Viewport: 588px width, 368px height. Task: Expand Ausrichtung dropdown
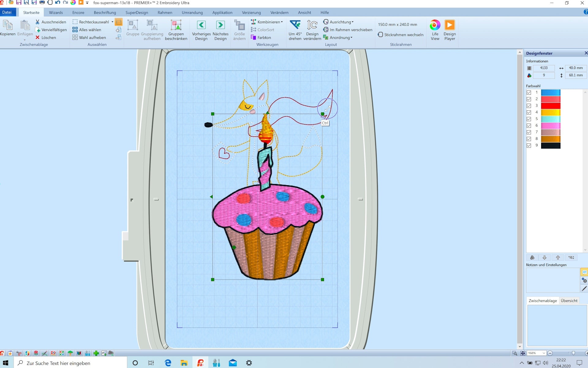click(352, 22)
